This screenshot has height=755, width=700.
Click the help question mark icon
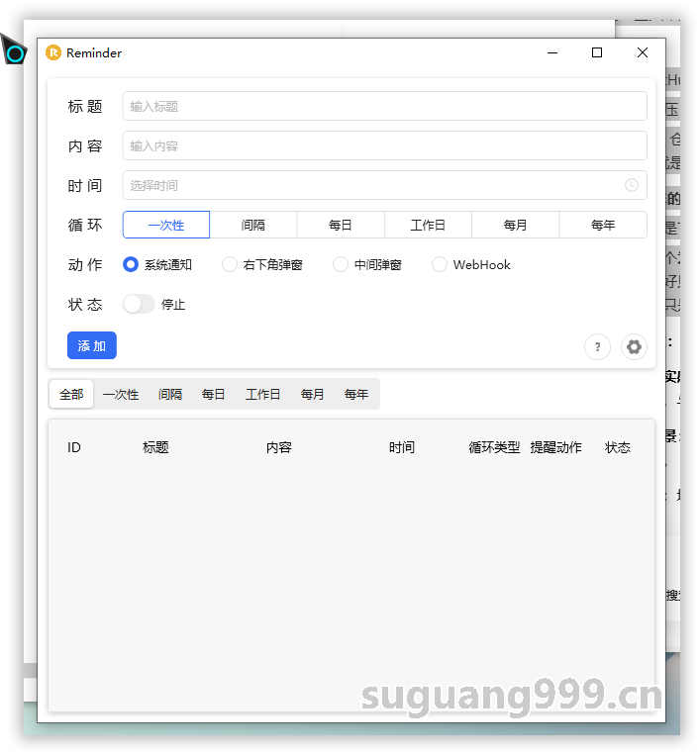(597, 347)
